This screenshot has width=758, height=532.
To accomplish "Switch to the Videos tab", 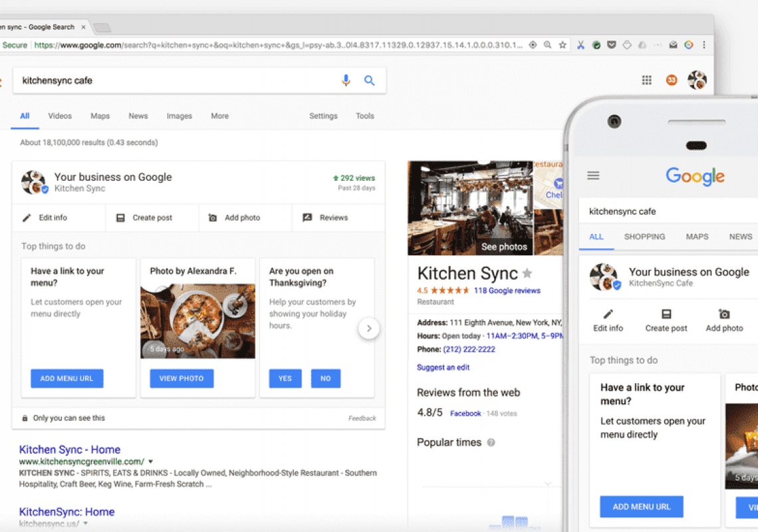I will 60,116.
